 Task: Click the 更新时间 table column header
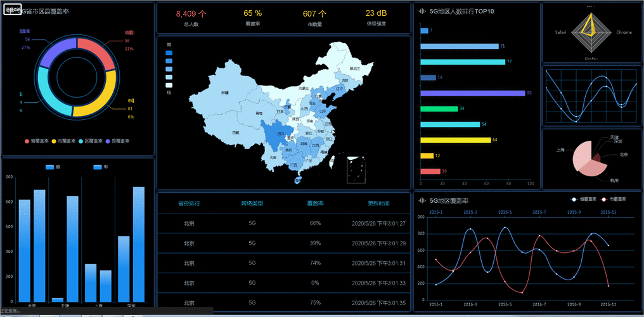tap(378, 204)
